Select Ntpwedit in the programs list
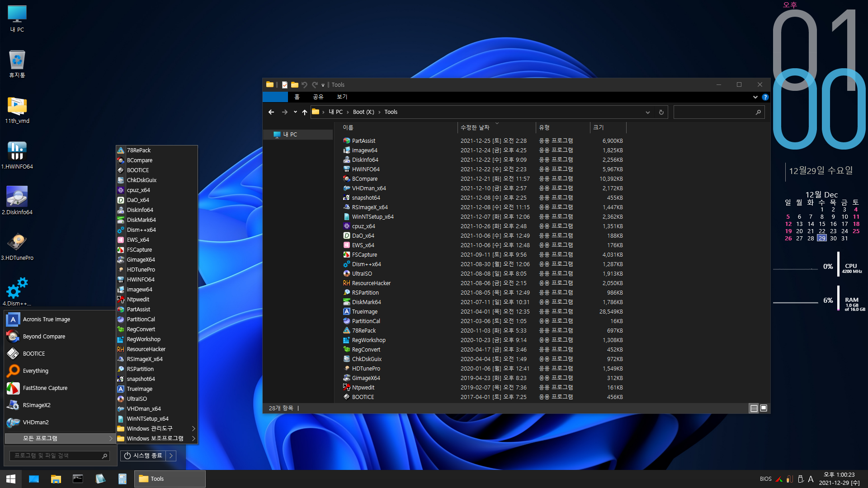The width and height of the screenshot is (868, 488). click(x=156, y=300)
